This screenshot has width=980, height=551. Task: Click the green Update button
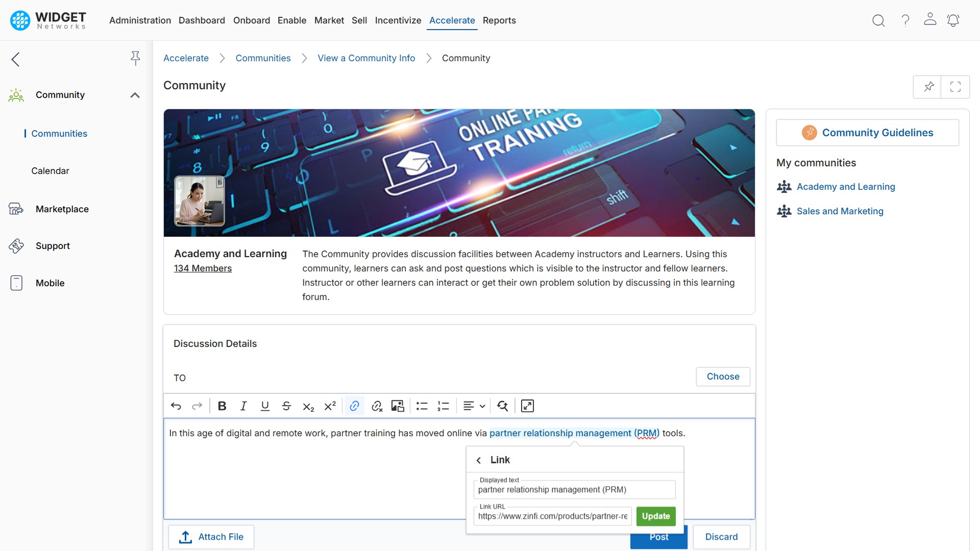(656, 516)
